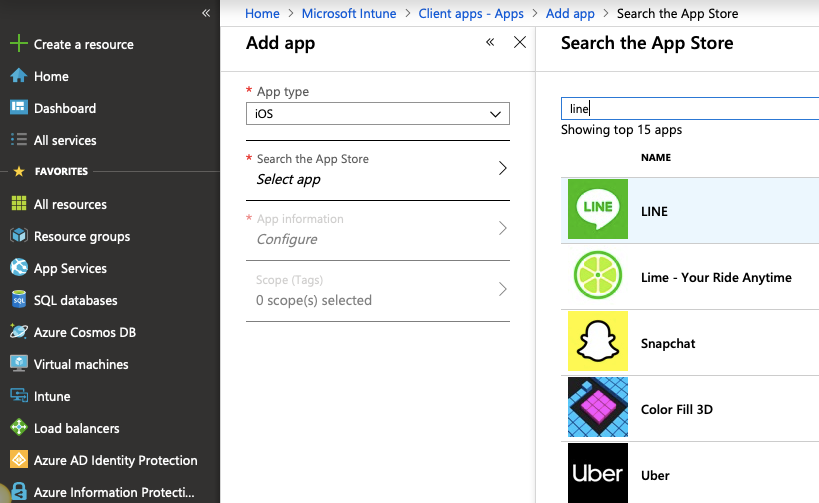
Task: Click the All resources grid icon
Action: (18, 204)
